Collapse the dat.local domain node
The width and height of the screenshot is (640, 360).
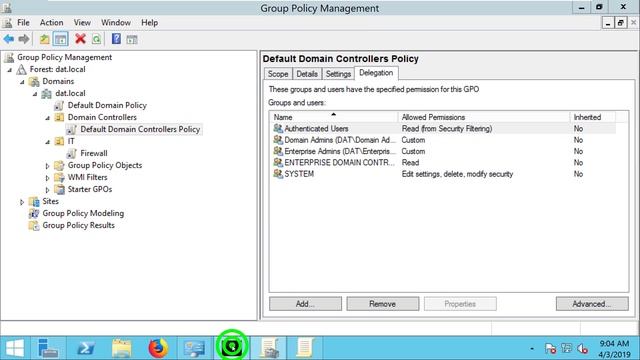coord(35,94)
